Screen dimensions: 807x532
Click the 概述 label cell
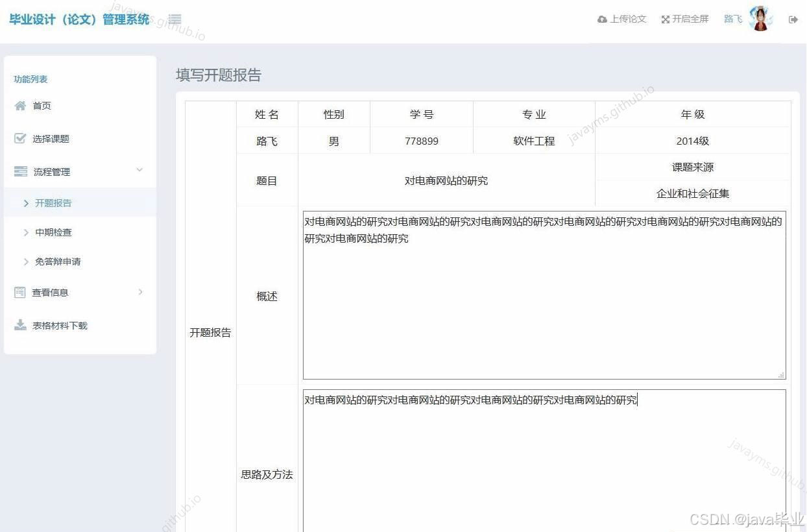(x=267, y=296)
